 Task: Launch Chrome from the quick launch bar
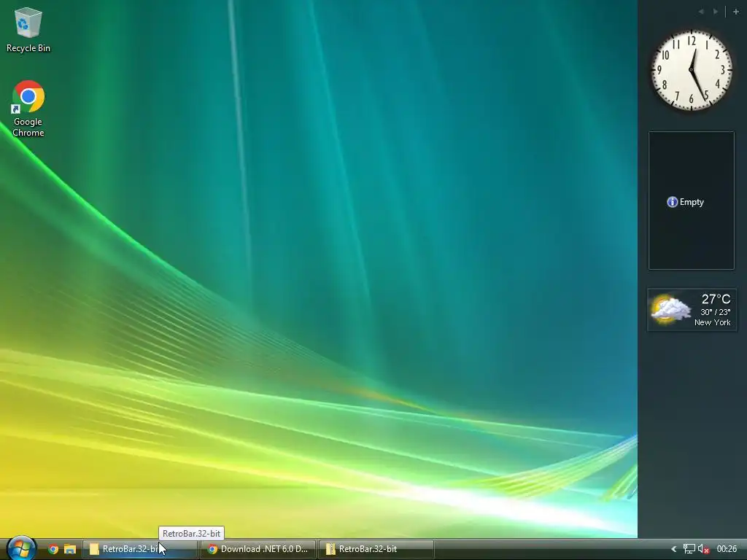(53, 549)
